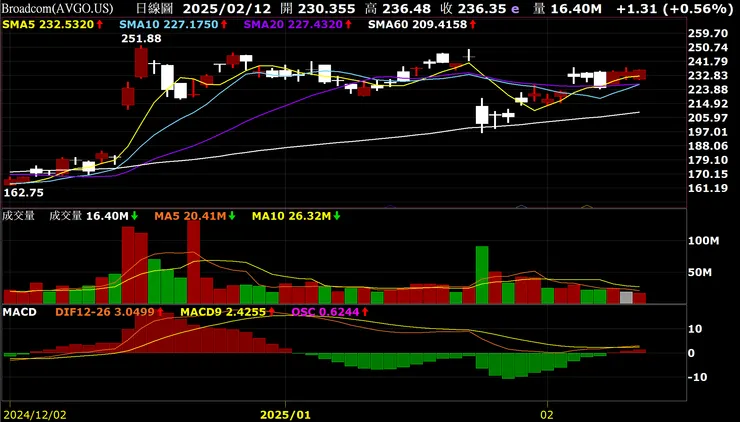Click the 259.70 price-axis label
This screenshot has width=740, height=422.
click(x=708, y=34)
